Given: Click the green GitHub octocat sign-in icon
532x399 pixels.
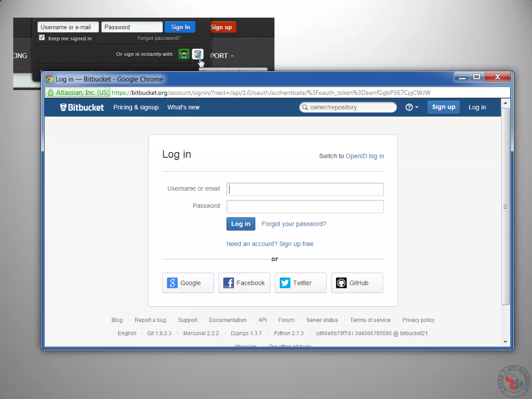Looking at the screenshot, I should click(x=184, y=54).
